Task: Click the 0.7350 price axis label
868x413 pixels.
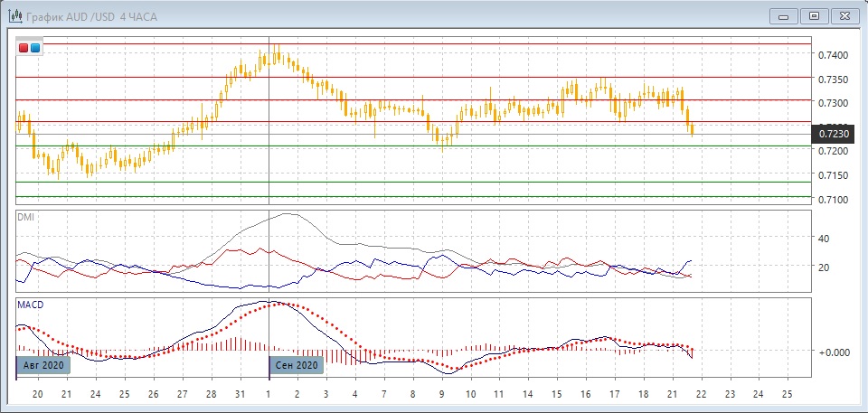Action: pos(833,80)
